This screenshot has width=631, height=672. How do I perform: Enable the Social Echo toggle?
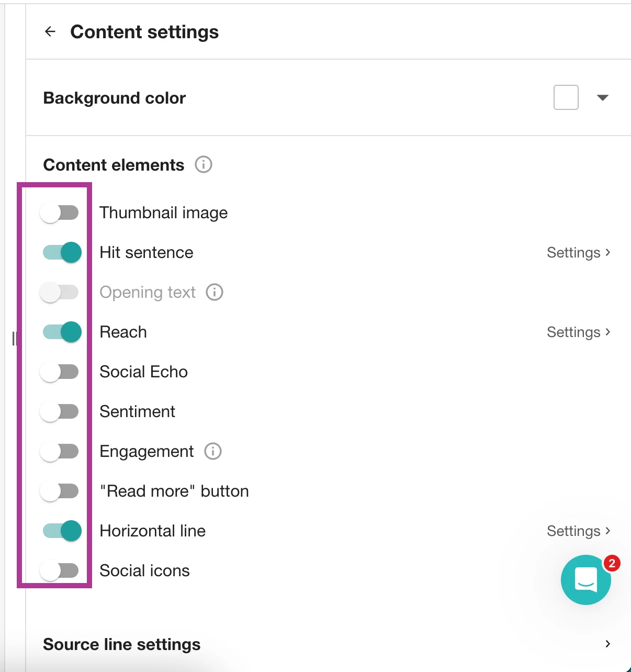tap(60, 372)
